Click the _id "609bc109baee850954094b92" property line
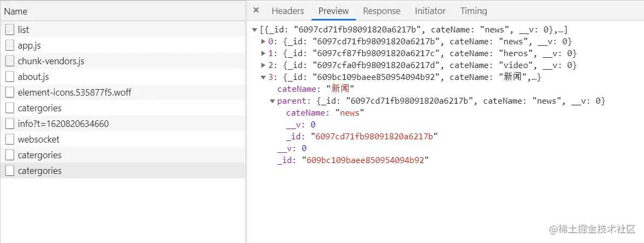The width and height of the screenshot is (644, 243). (353, 160)
